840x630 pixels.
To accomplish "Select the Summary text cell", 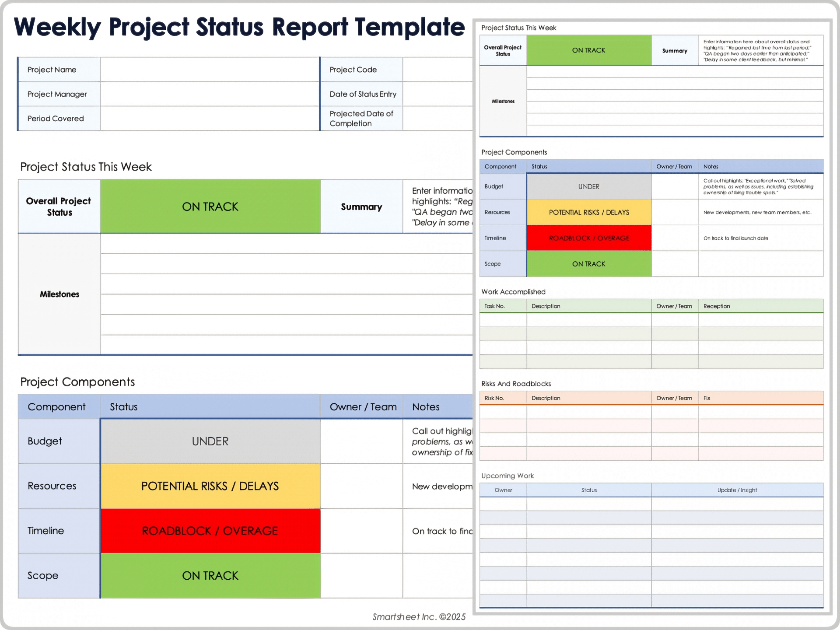I will pos(361,206).
